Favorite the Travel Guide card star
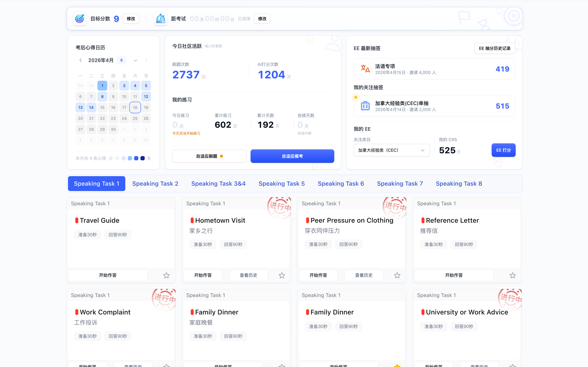 [166, 275]
